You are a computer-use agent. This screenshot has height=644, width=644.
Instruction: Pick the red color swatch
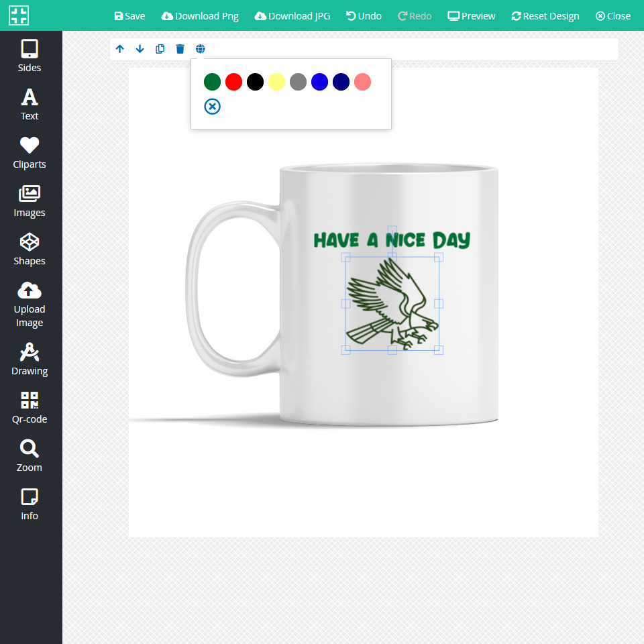tap(233, 83)
